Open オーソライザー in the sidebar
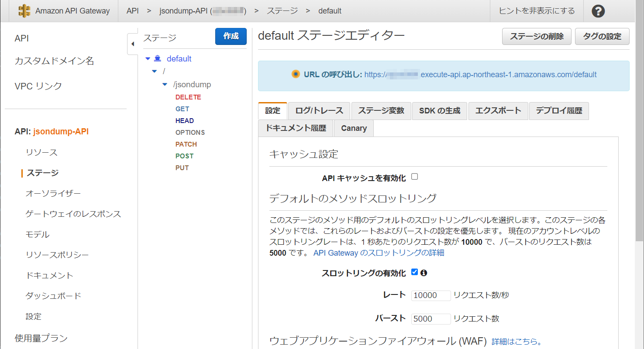Viewport: 644px width, 349px height. coord(53,193)
